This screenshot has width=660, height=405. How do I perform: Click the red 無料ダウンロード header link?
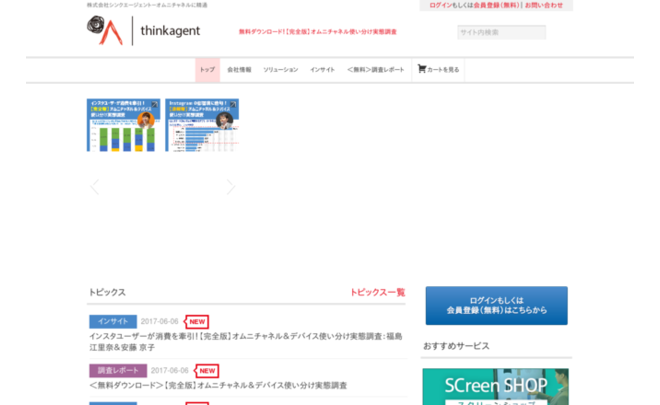tap(318, 32)
